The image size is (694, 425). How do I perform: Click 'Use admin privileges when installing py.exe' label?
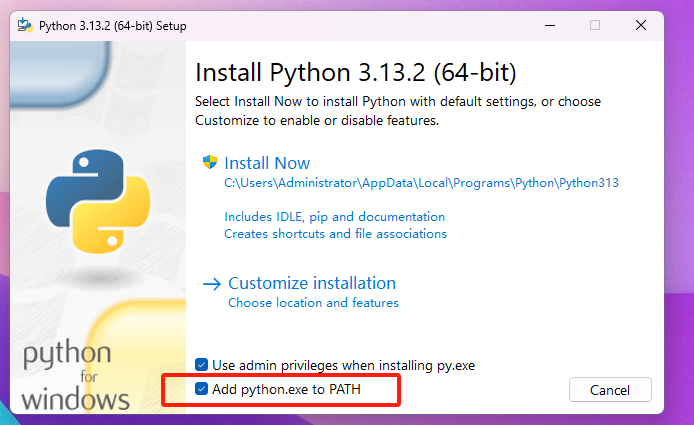[343, 366]
